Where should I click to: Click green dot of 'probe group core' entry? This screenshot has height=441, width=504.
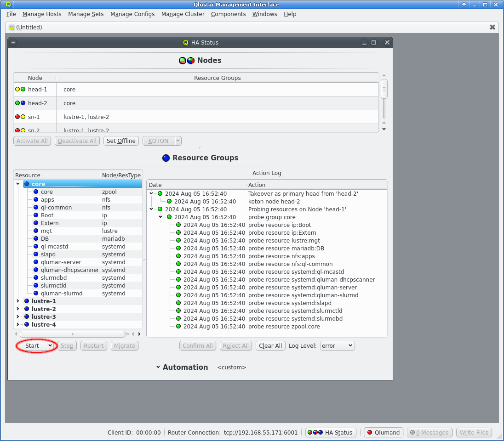(169, 217)
